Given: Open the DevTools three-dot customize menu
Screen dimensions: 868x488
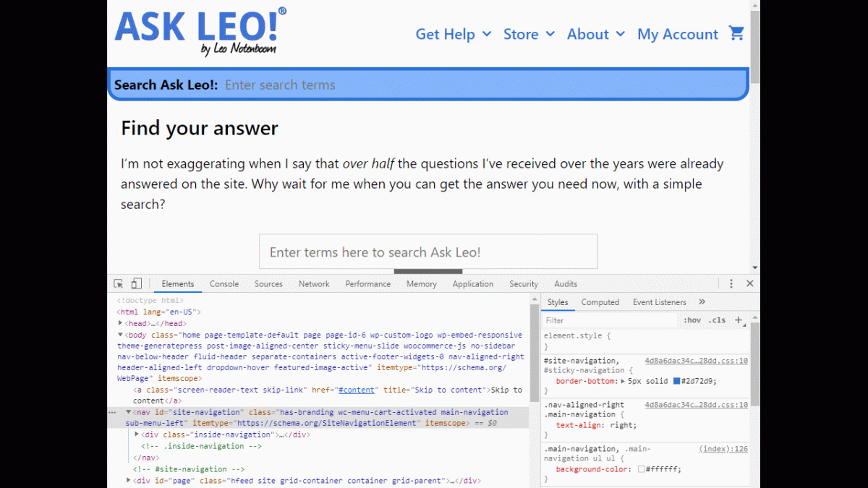Looking at the screenshot, I should [731, 283].
